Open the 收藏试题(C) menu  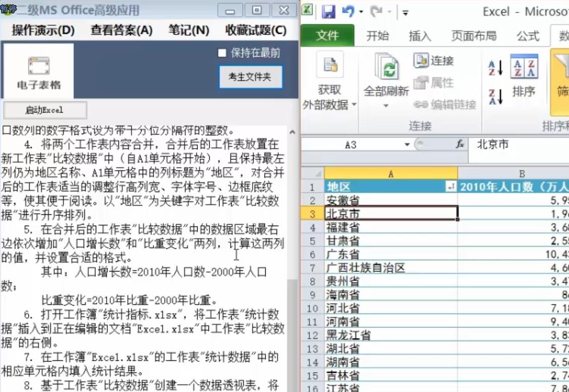pos(256,30)
